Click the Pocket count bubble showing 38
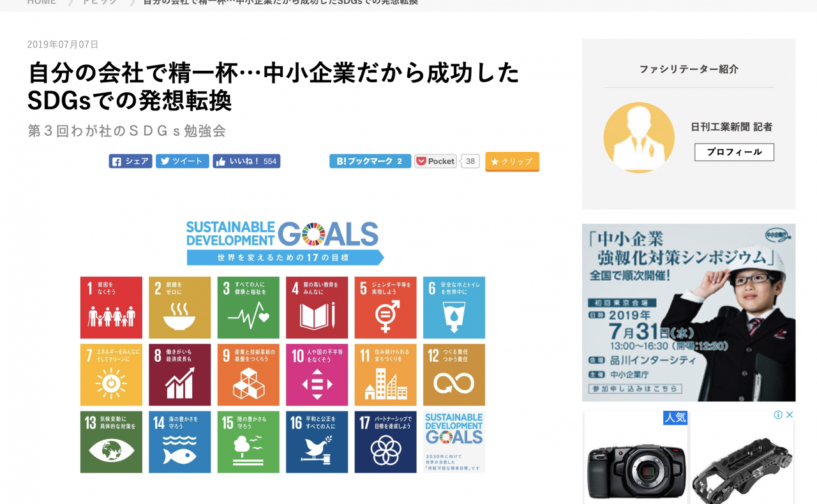Screen dimensions: 817x504 tap(470, 161)
